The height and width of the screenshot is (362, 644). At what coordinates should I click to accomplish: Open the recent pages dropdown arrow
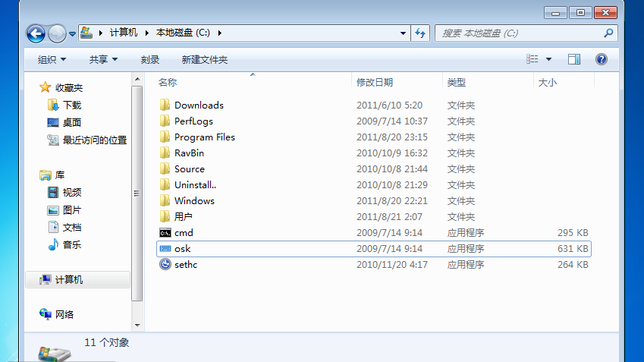pyautogui.click(x=73, y=33)
